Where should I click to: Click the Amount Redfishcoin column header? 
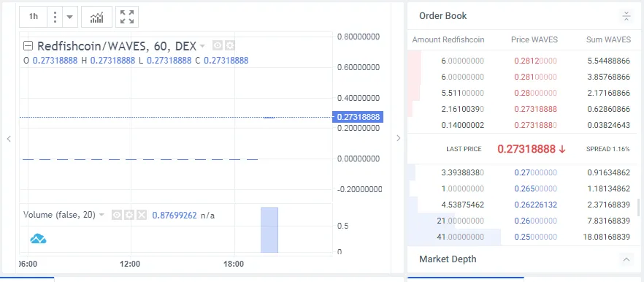[x=448, y=40]
